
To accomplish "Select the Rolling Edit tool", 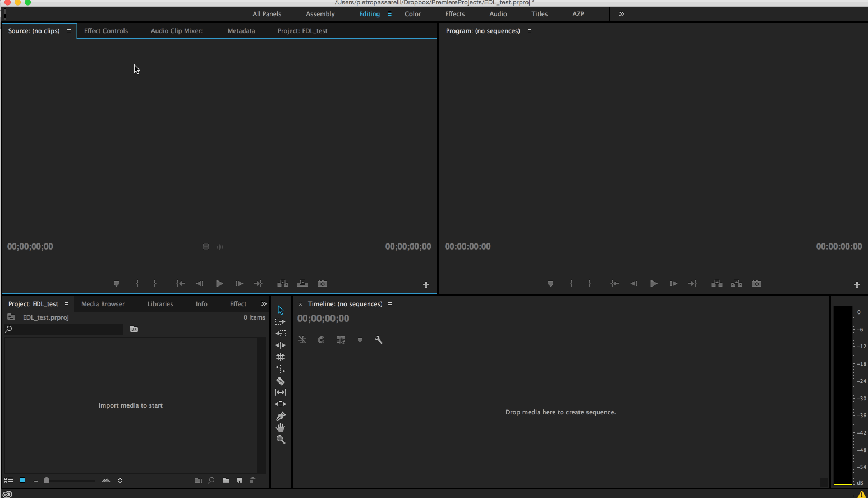I will tap(281, 357).
